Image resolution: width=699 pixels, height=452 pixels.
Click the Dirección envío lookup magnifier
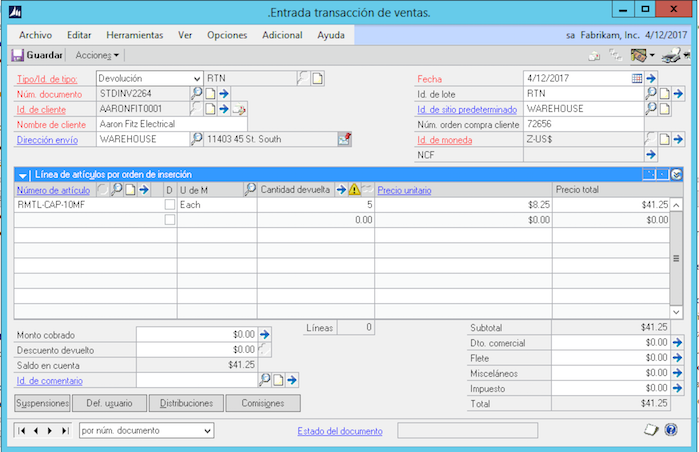tap(197, 139)
